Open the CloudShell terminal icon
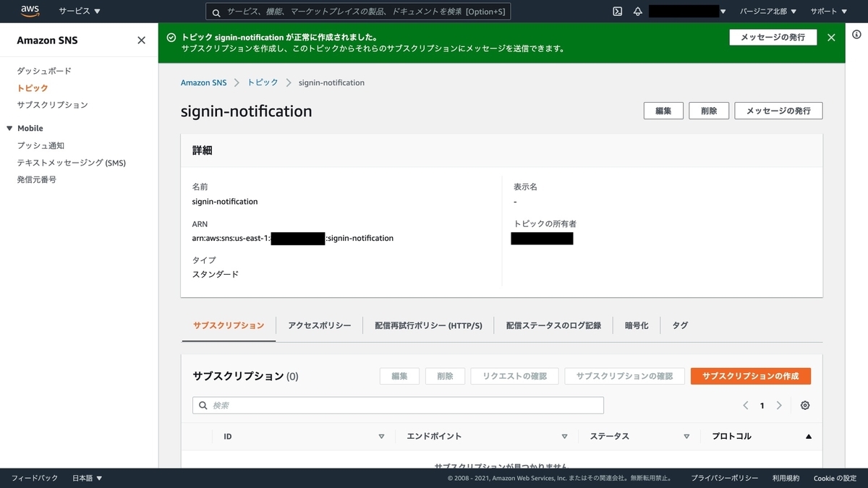This screenshot has width=868, height=488. coord(617,12)
